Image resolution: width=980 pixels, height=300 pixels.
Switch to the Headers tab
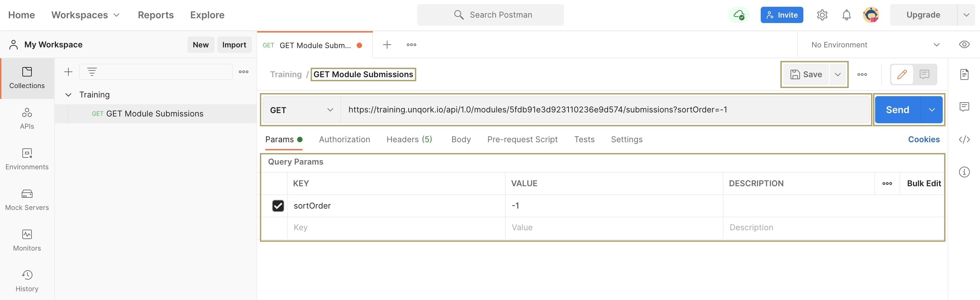coord(409,140)
